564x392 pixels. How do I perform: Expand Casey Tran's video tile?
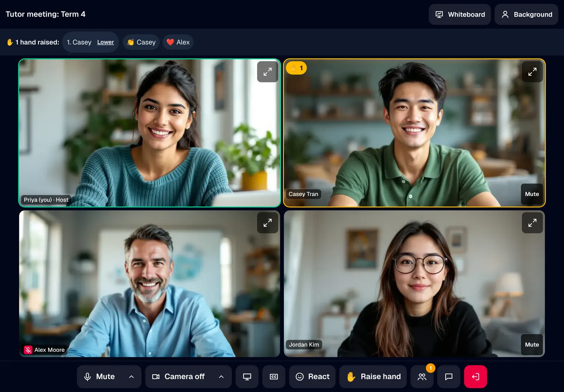click(532, 72)
